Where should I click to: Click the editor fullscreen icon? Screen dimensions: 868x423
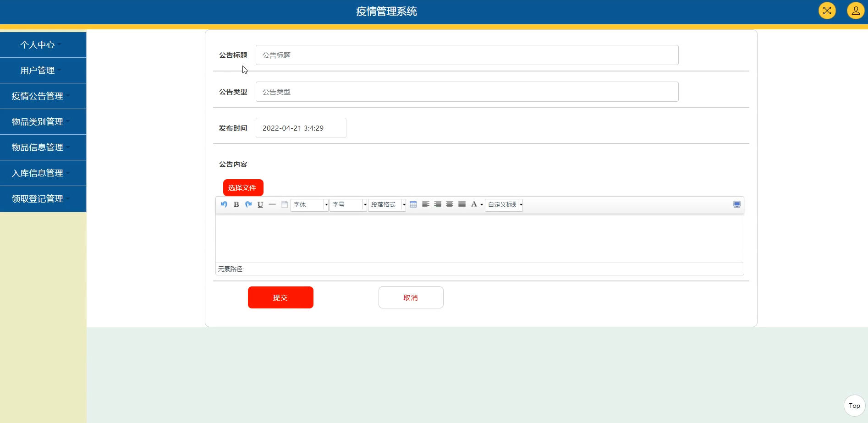click(x=737, y=204)
